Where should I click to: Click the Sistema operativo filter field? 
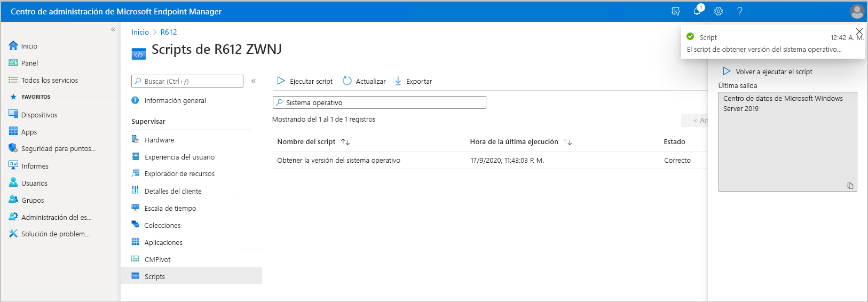[379, 102]
